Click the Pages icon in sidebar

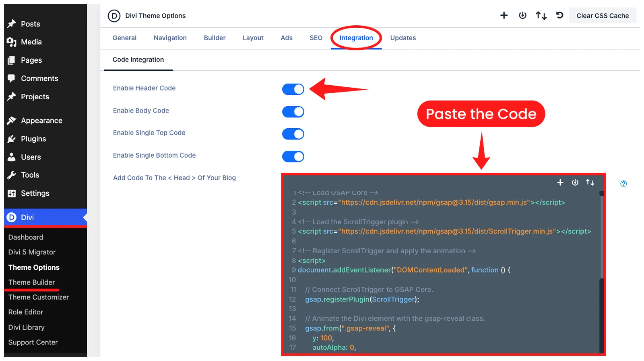[12, 60]
